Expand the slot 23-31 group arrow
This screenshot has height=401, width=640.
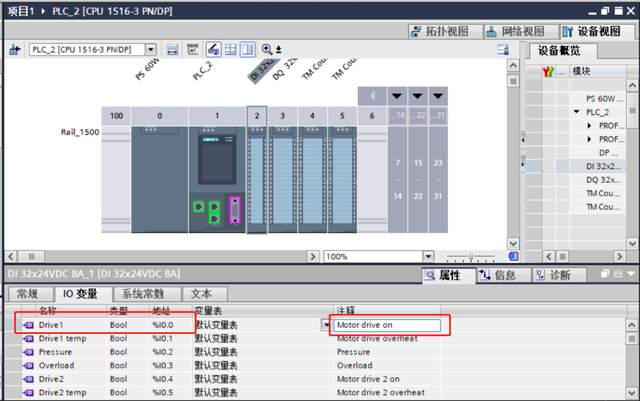point(438,96)
